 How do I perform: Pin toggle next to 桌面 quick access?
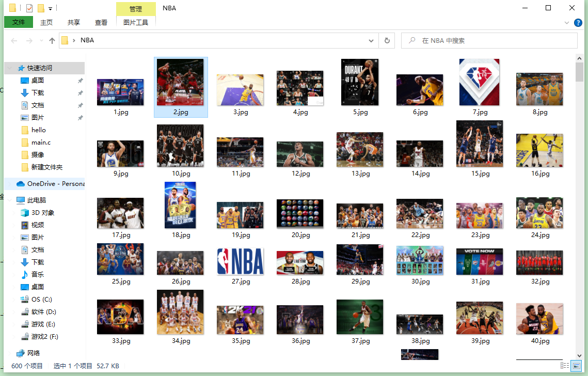pos(80,81)
